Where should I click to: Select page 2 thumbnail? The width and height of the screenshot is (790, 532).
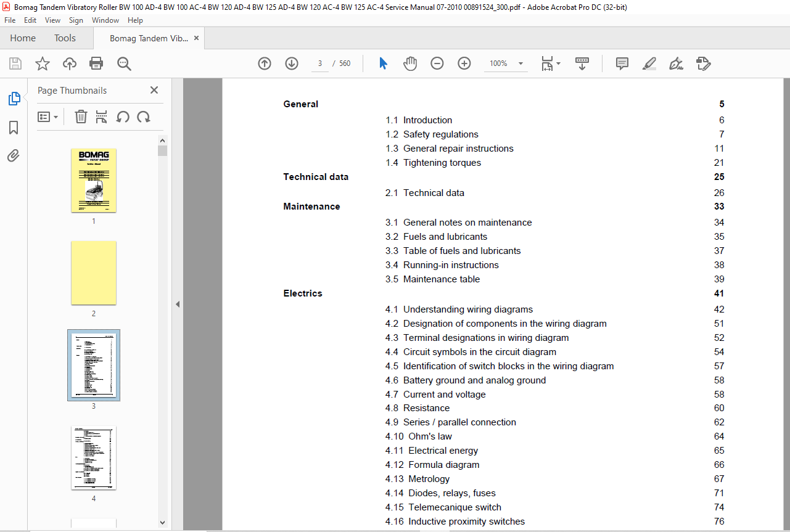coord(94,272)
